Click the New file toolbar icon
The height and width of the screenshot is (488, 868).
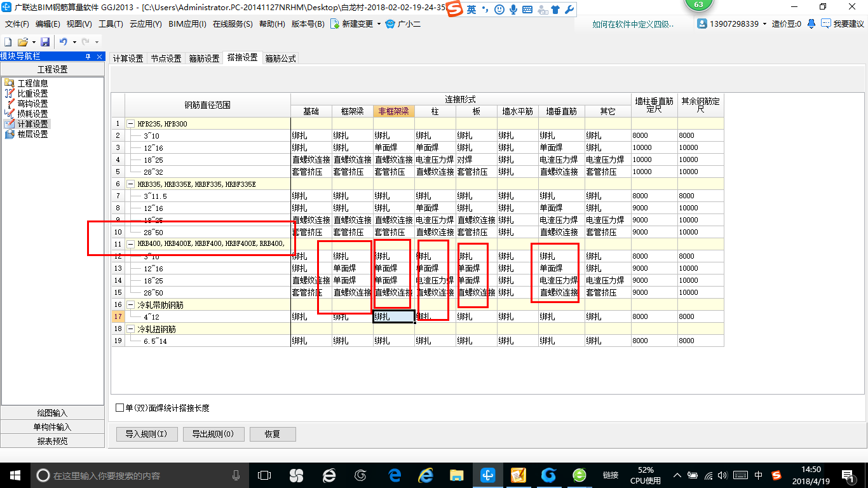pos(8,42)
